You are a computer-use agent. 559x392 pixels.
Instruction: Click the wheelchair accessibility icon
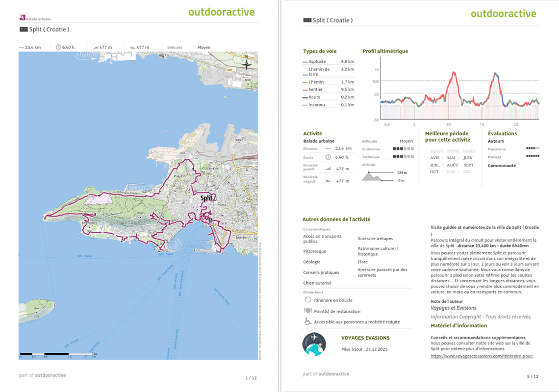point(308,321)
